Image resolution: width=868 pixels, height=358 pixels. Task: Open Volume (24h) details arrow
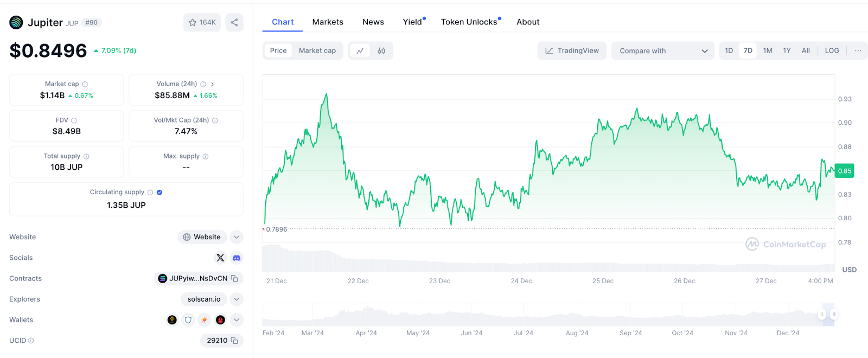click(213, 84)
